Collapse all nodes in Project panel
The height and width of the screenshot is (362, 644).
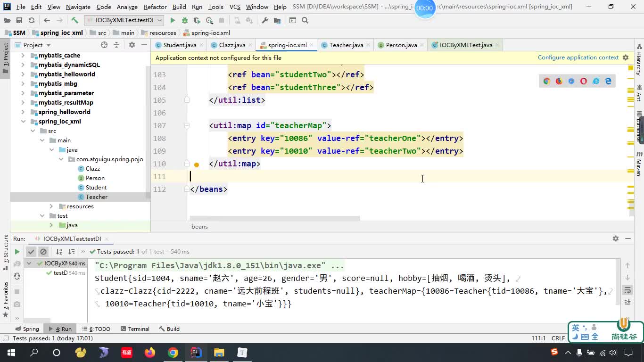click(116, 45)
